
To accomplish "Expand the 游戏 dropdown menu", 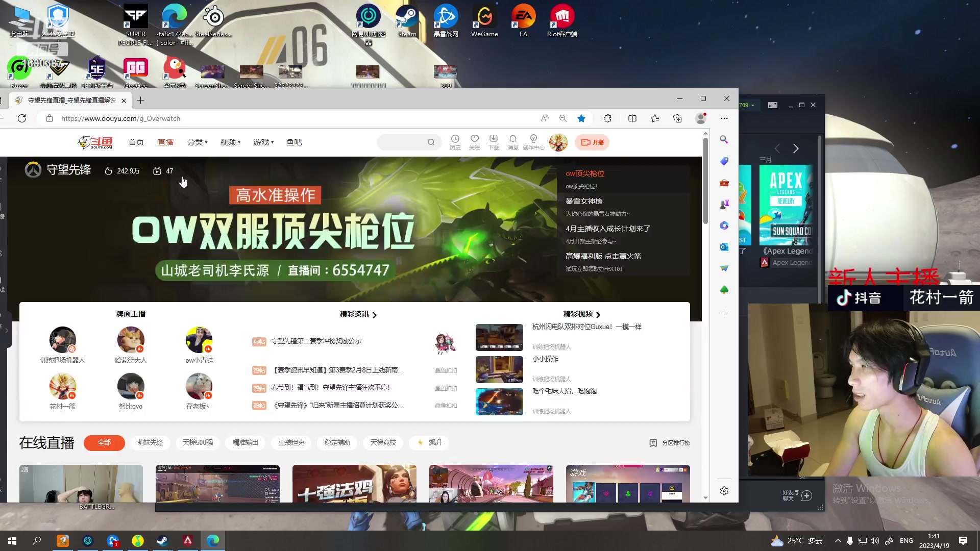I will [263, 142].
